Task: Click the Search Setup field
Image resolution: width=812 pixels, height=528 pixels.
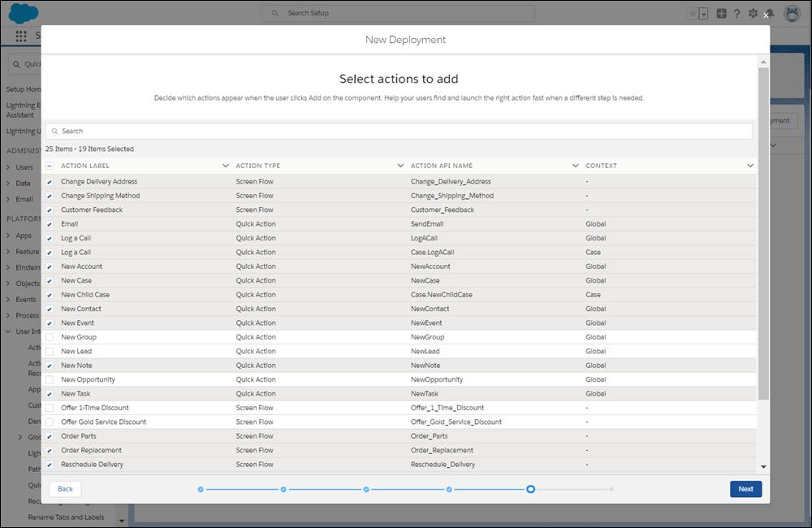Action: pos(398,13)
